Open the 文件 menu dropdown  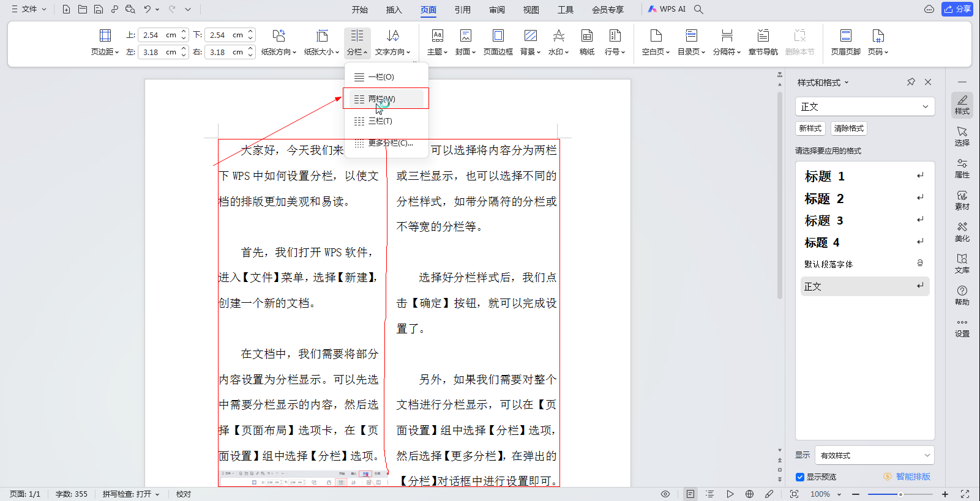click(x=29, y=9)
